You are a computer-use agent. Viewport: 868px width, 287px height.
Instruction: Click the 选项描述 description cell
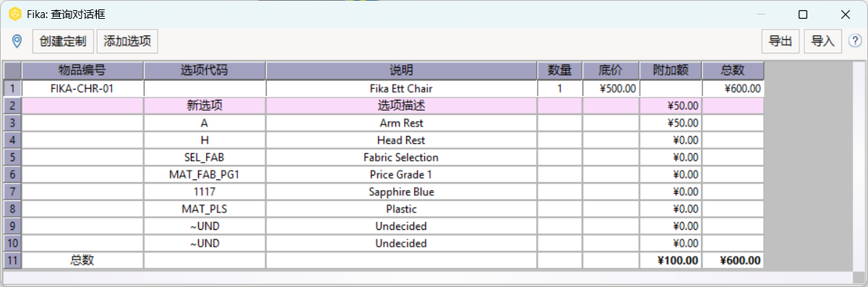(401, 106)
